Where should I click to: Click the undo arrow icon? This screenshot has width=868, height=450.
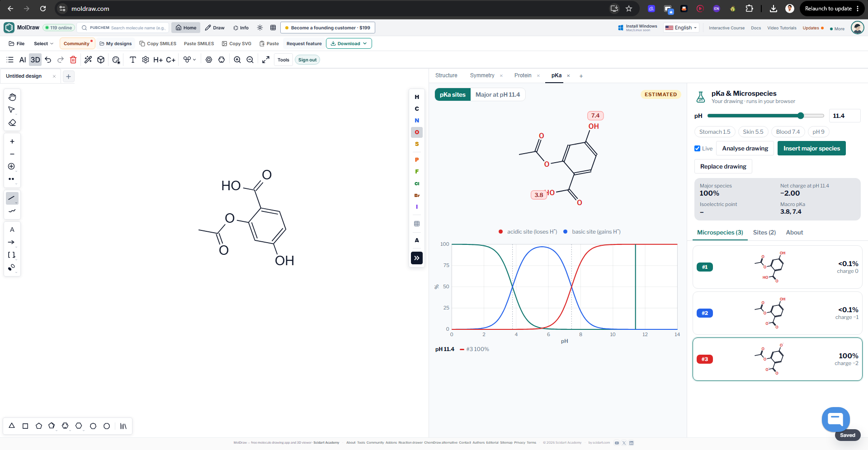pos(48,60)
